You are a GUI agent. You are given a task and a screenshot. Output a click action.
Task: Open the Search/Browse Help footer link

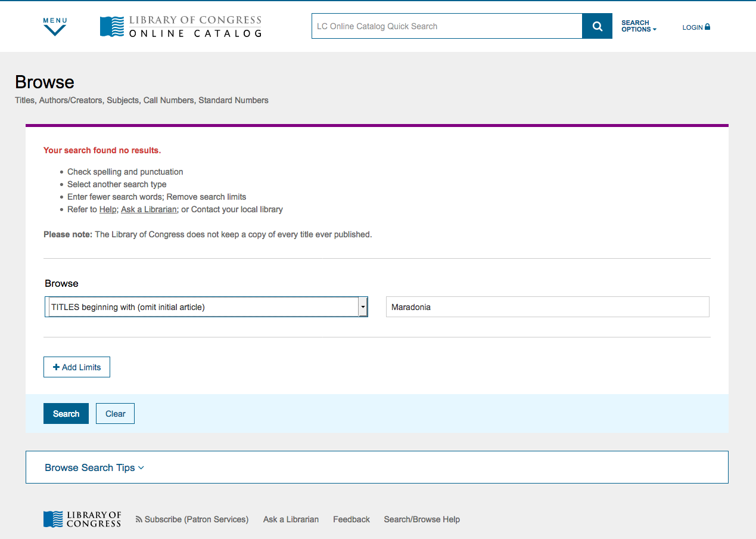point(422,519)
